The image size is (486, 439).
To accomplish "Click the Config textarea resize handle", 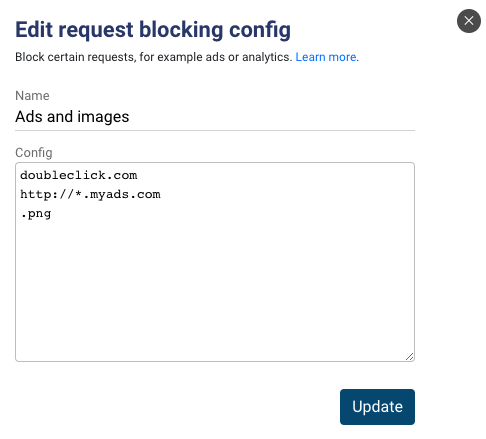I will (410, 356).
